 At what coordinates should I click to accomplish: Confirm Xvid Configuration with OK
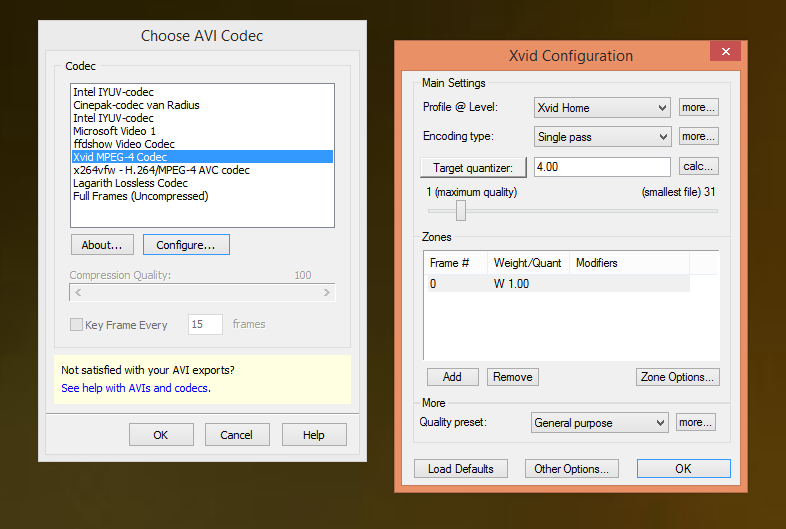(683, 469)
